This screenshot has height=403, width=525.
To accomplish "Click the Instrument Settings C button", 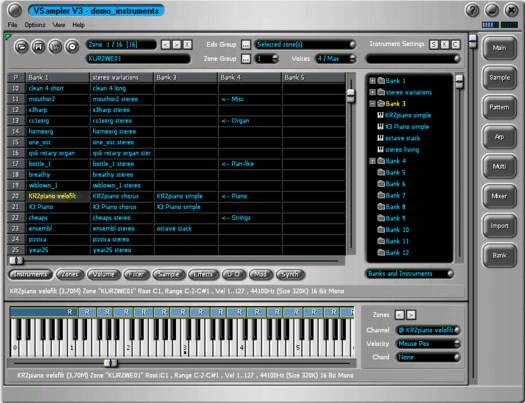I will pos(456,45).
